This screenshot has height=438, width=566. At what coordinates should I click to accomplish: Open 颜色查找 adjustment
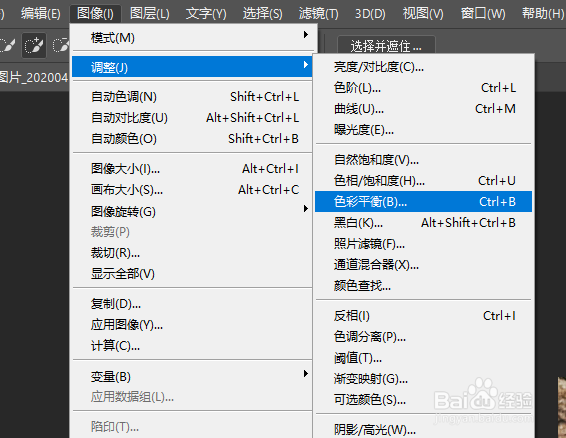(x=423, y=286)
